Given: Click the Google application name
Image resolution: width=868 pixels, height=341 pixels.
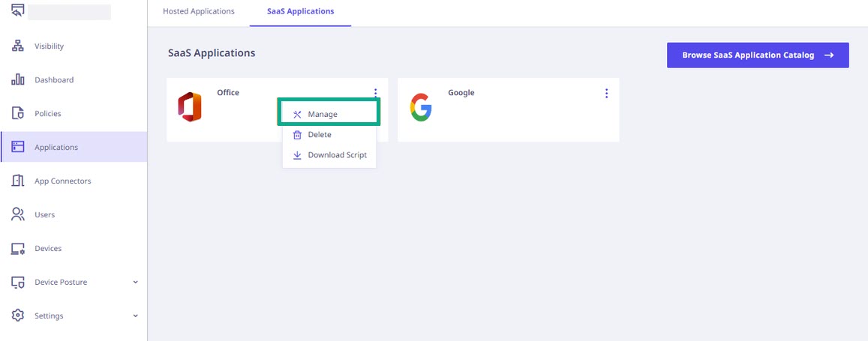Looking at the screenshot, I should click(461, 93).
